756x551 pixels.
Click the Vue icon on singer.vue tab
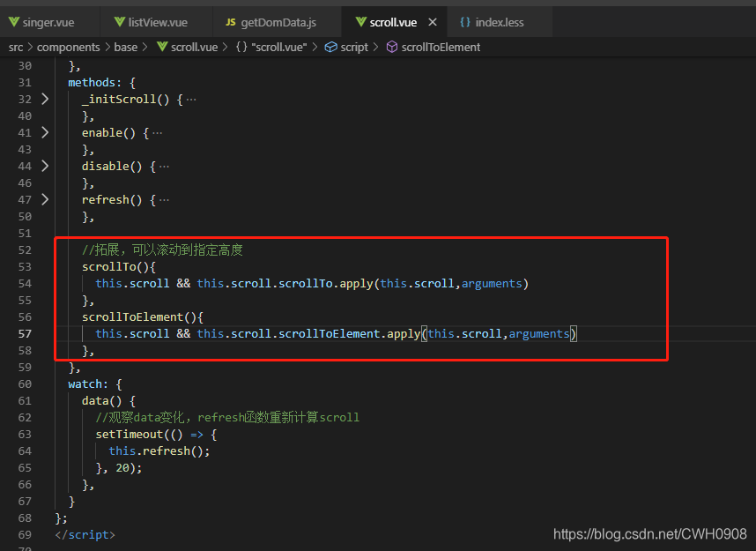click(13, 22)
